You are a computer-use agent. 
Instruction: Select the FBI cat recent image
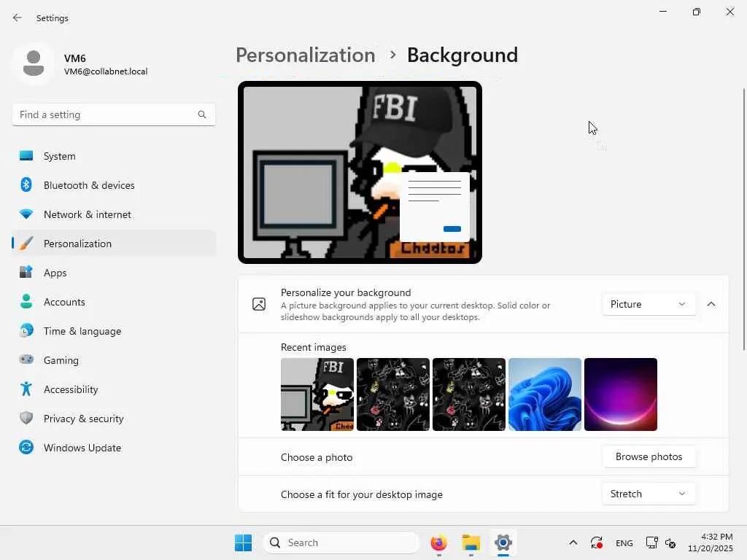click(317, 394)
